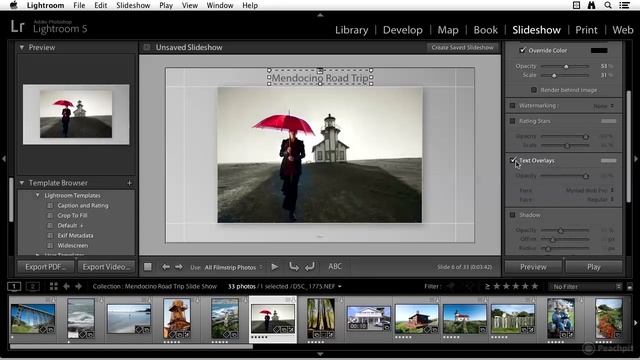
Task: Collapse Lightroom Templates folder
Action: click(x=38, y=195)
